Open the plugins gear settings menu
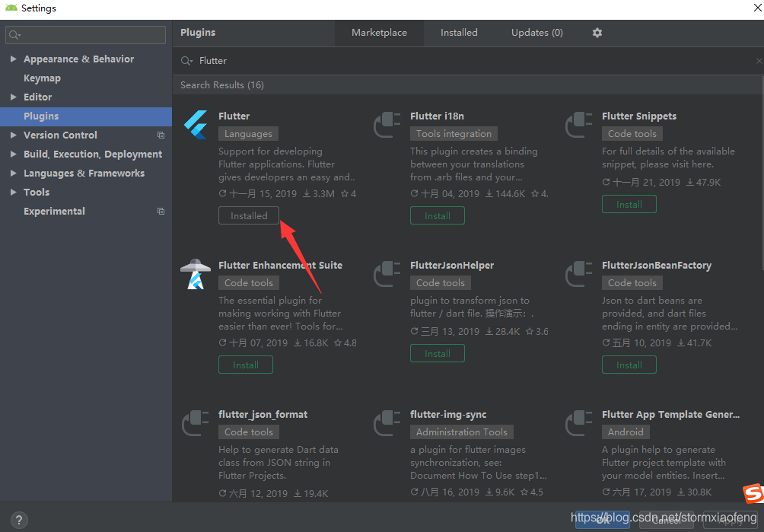This screenshot has width=764, height=532. click(x=597, y=33)
